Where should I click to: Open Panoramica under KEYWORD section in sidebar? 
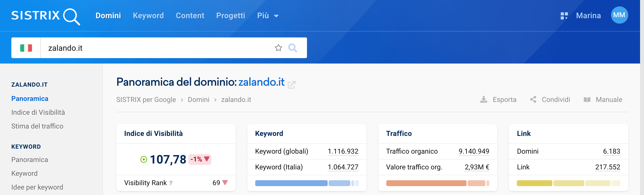tap(30, 160)
